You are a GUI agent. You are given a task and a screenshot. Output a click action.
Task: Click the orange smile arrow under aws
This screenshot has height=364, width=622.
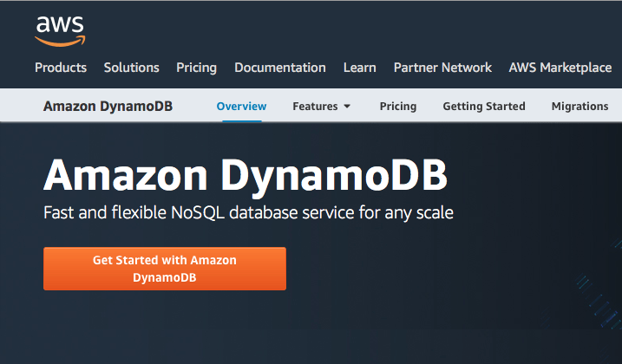[x=60, y=41]
